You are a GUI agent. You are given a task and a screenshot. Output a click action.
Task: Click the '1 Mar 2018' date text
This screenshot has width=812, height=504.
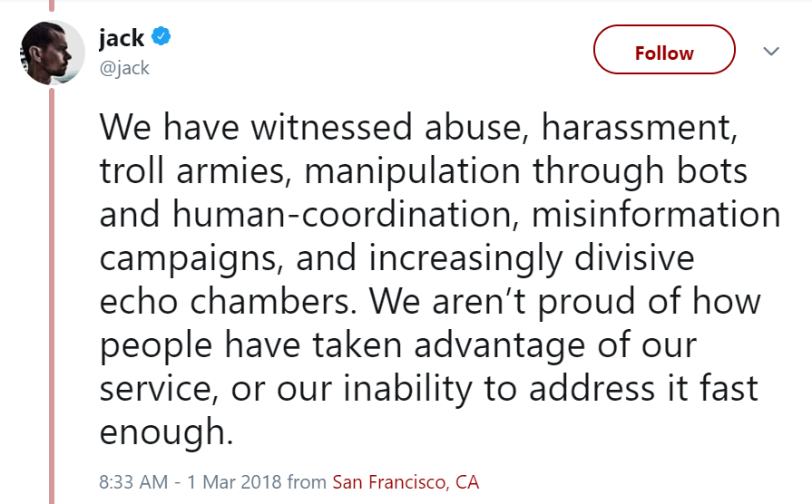pos(234,482)
